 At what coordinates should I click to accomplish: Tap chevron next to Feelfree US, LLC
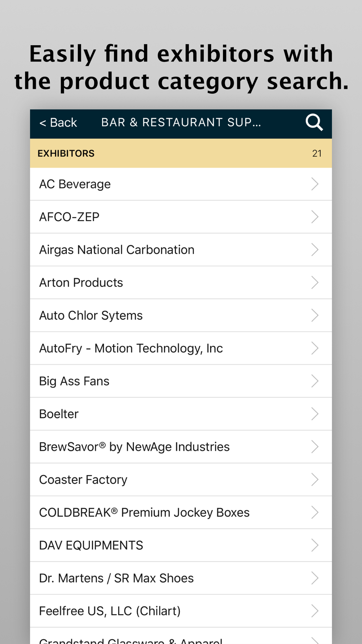click(315, 611)
